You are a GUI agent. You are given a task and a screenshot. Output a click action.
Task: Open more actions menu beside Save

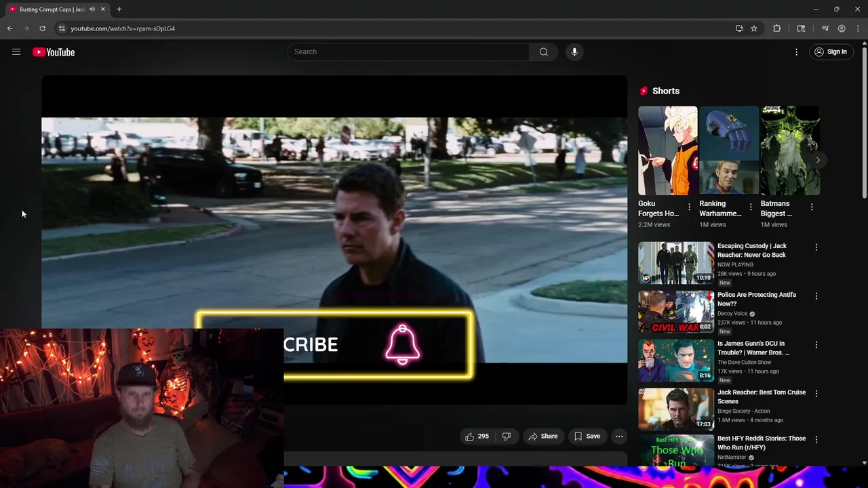[x=619, y=436]
